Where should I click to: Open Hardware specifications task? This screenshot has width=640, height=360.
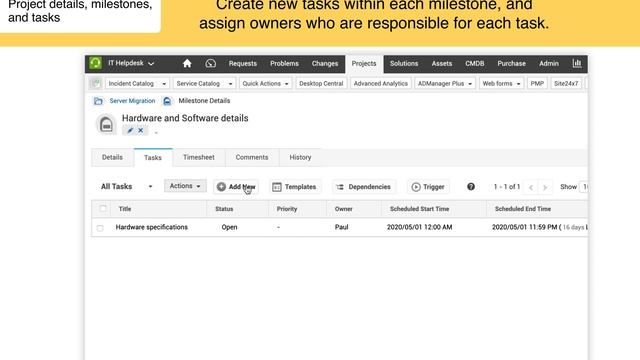pyautogui.click(x=151, y=227)
